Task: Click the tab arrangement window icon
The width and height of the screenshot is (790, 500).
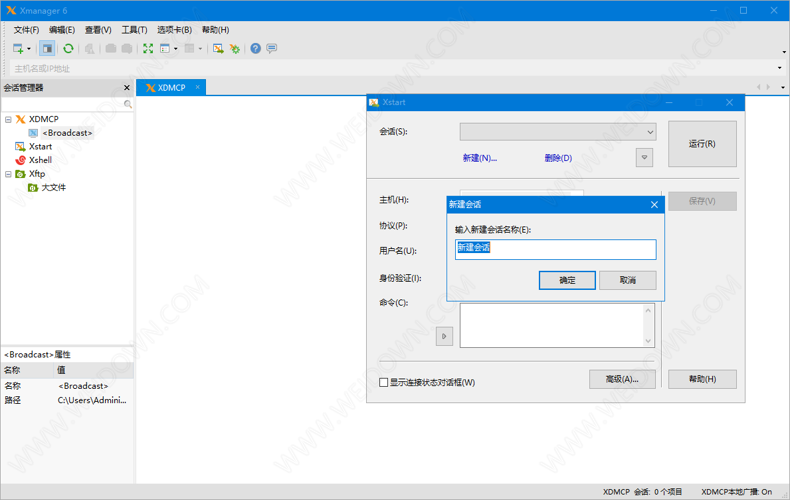Action: coord(165,48)
